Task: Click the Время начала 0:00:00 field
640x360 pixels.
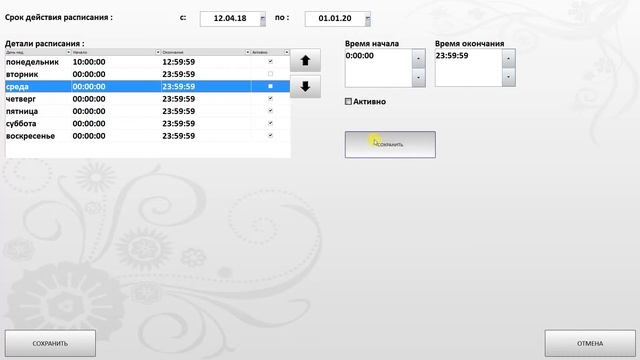Action: point(378,68)
